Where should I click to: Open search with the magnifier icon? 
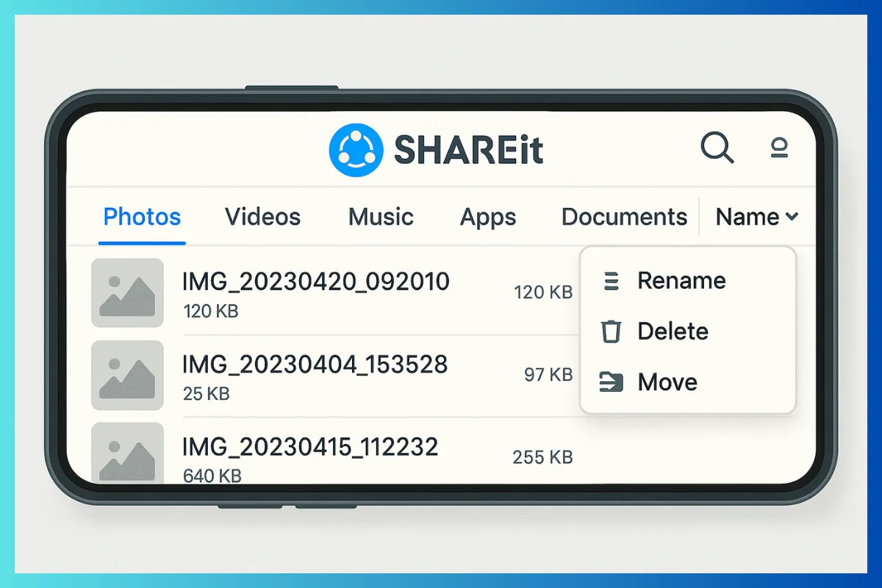coord(717,148)
